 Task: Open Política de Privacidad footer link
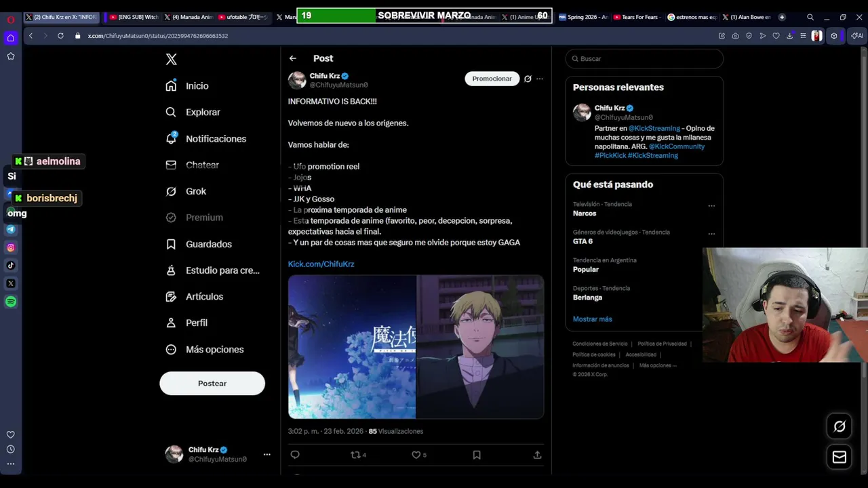(x=662, y=344)
